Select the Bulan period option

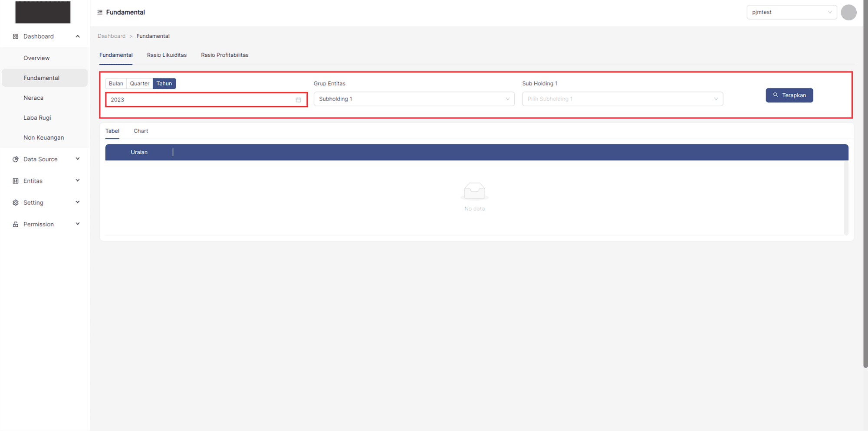pos(116,83)
